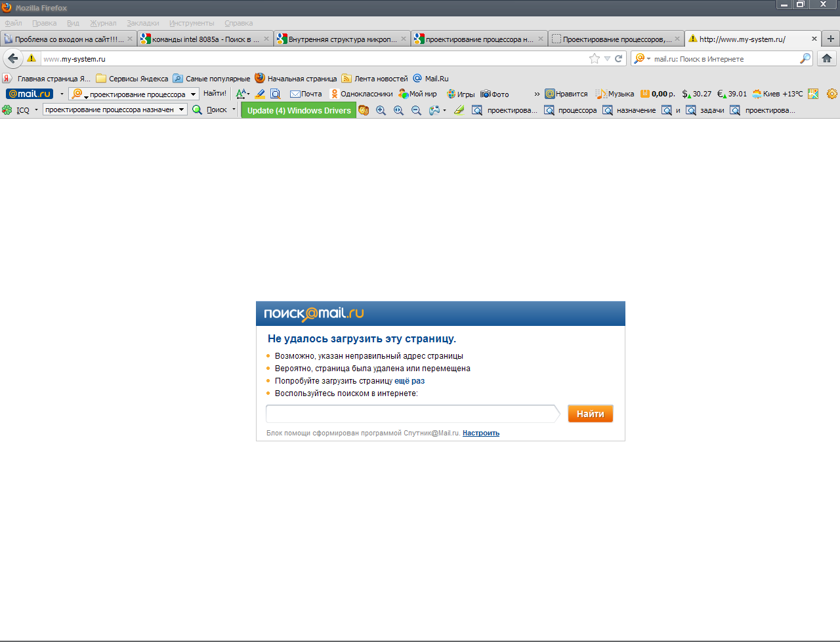Open a new tab with the plus button
The width and height of the screenshot is (840, 642).
(x=831, y=39)
